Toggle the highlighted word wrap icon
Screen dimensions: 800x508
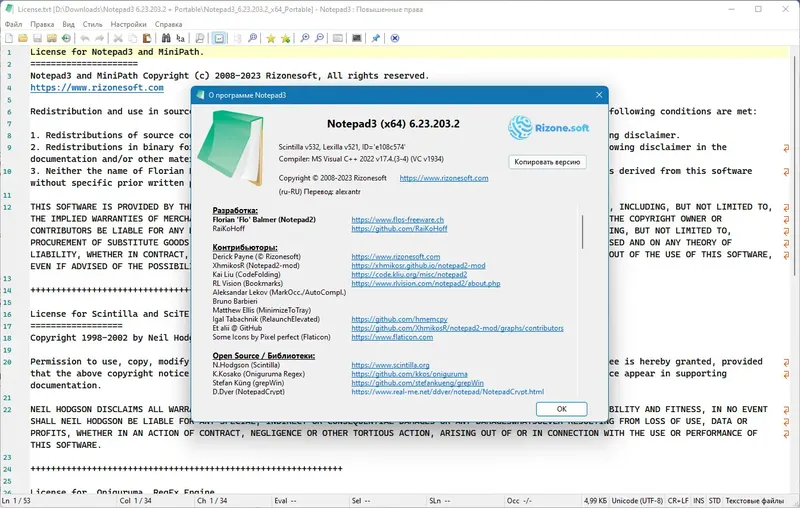219,38
